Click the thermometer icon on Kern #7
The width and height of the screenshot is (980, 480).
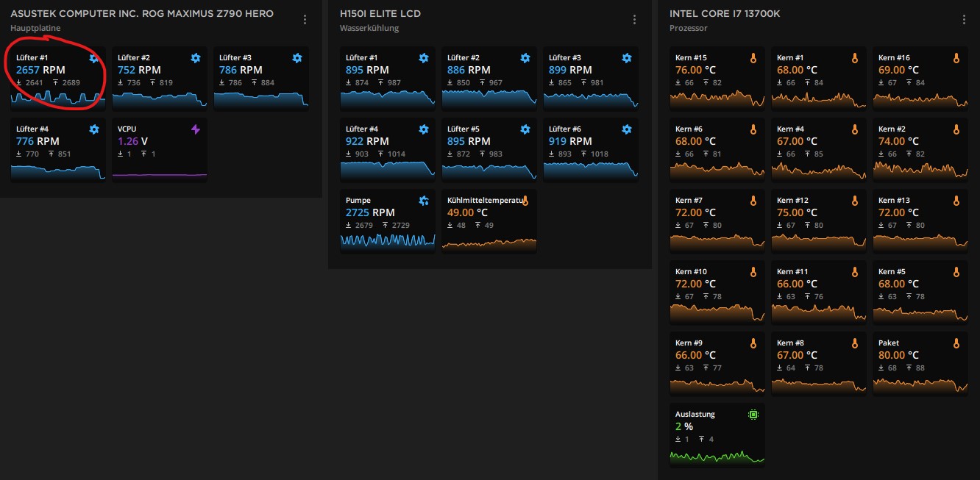(753, 201)
